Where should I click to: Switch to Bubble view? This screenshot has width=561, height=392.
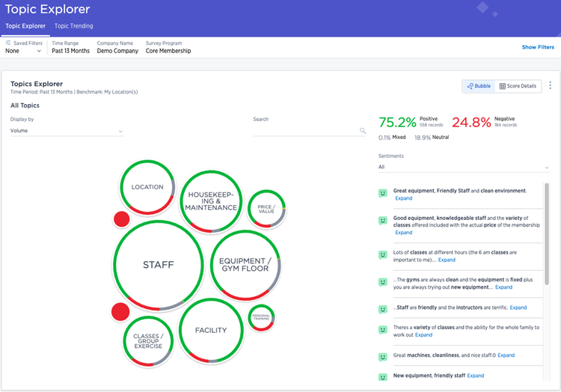click(x=479, y=86)
